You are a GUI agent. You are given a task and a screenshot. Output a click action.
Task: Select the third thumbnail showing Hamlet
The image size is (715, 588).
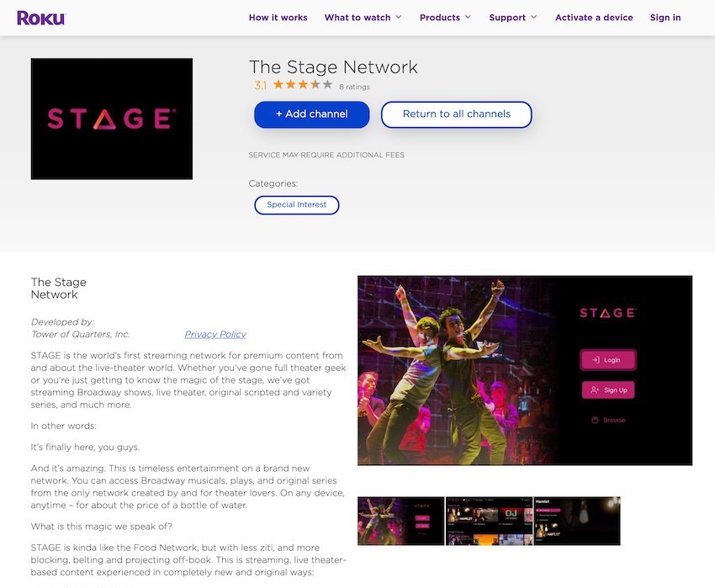[x=577, y=521]
